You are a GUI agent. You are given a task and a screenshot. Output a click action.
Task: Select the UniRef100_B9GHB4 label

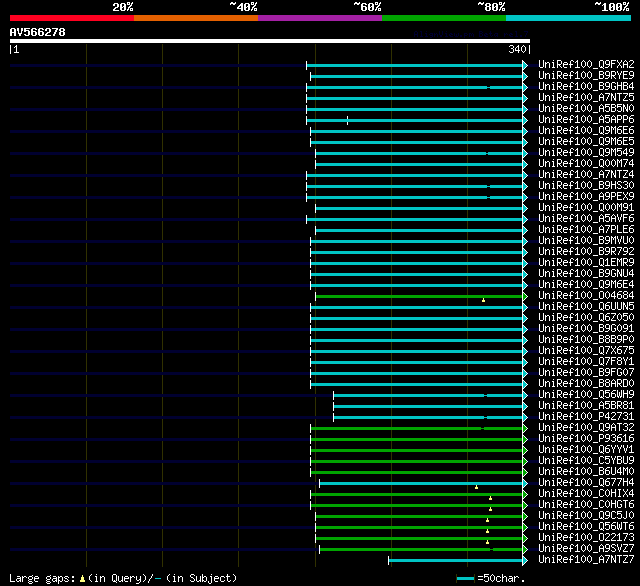click(586, 87)
